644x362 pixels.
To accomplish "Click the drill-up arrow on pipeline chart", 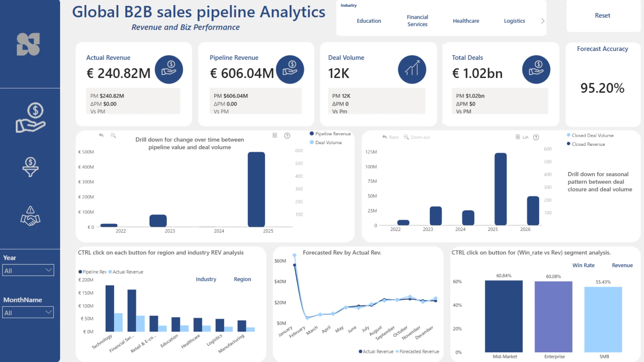I will click(101, 135).
